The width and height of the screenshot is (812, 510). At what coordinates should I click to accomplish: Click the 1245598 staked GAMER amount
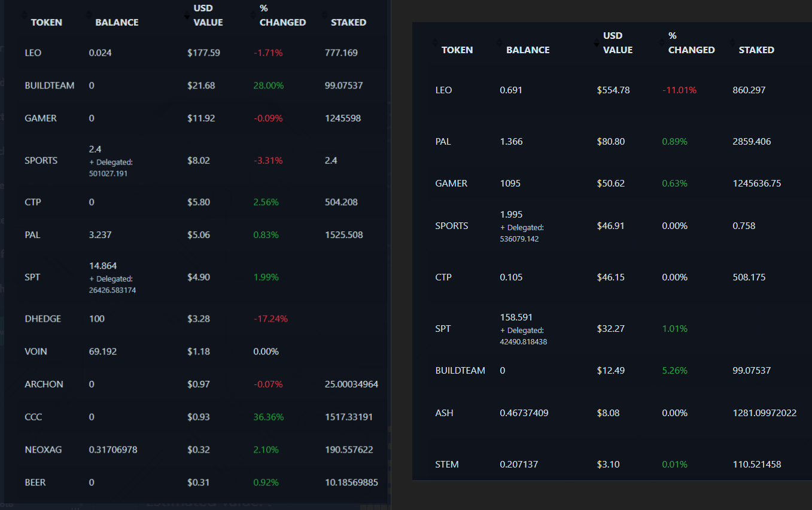342,118
